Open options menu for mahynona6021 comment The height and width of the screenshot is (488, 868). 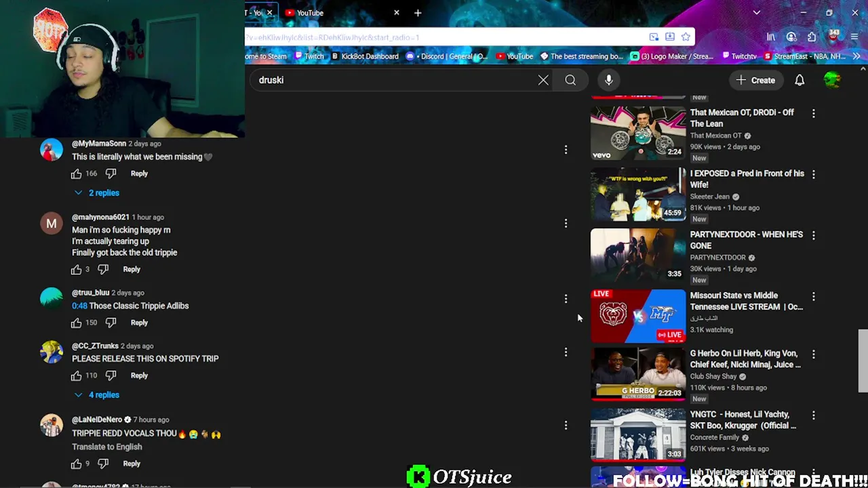[566, 223]
